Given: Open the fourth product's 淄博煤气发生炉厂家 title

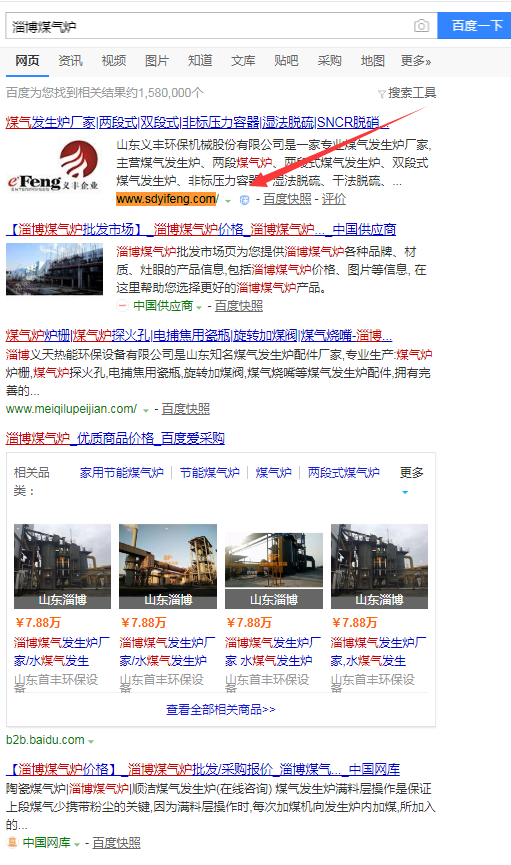Looking at the screenshot, I should tap(378, 652).
